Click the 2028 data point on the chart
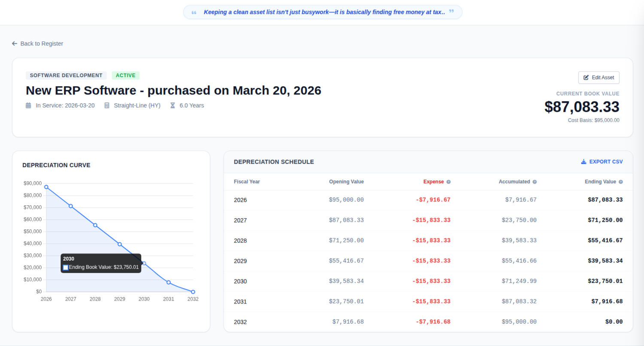The height and width of the screenshot is (346, 644). pyautogui.click(x=95, y=225)
